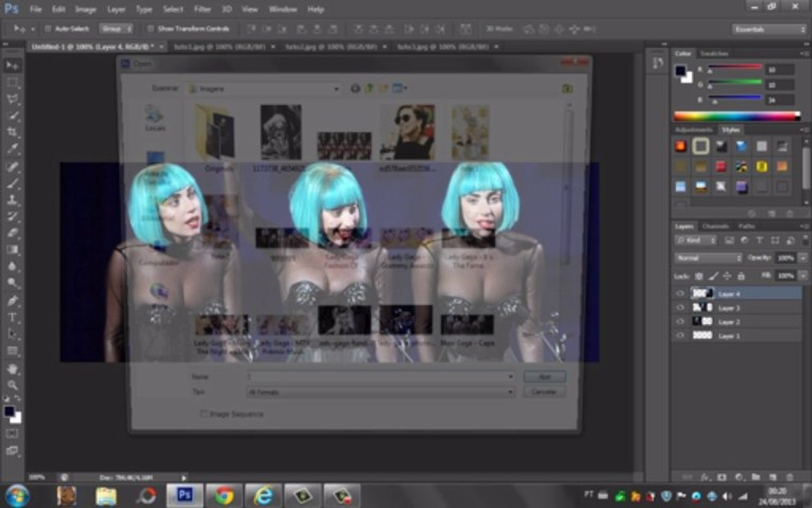
Task: Open the Filter menu
Action: pyautogui.click(x=202, y=8)
